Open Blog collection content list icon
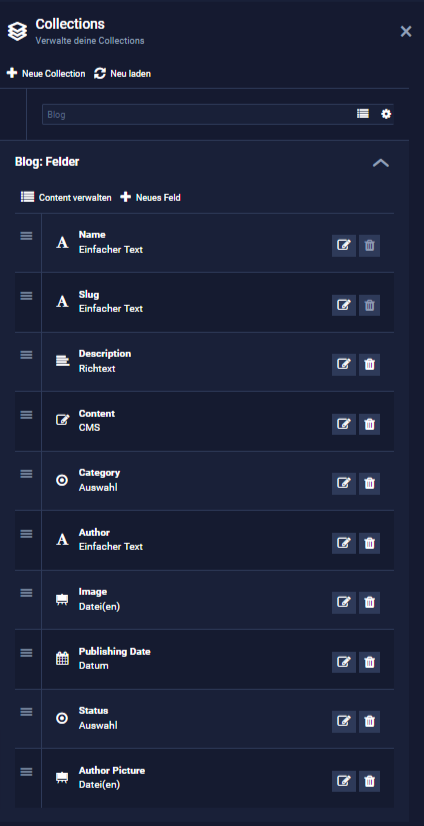This screenshot has height=826, width=424. pos(363,114)
